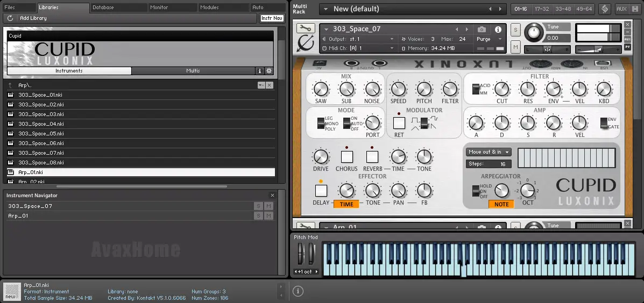Screen dimensions: 644x303
Task: Toggle the workspace manager icon beside 49-64
Action: [605, 9]
